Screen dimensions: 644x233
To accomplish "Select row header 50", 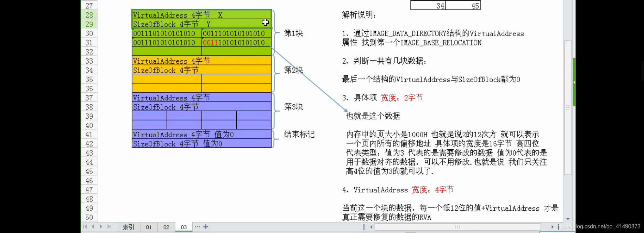I will coord(89,217).
